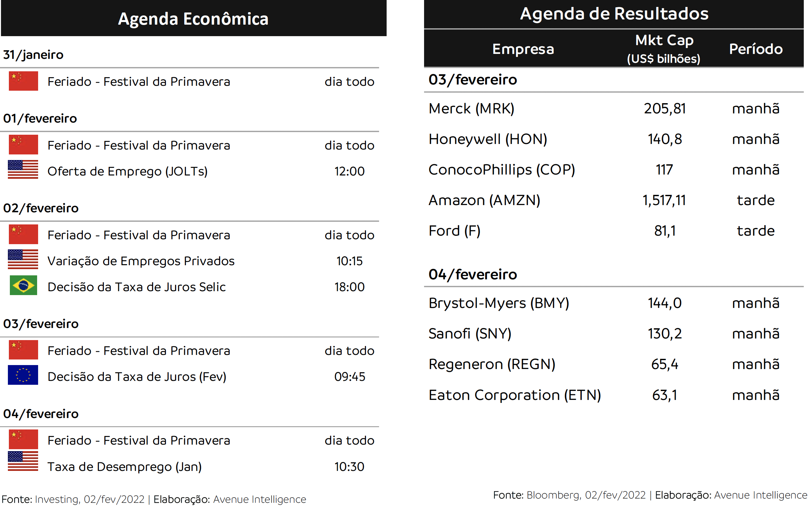Select US flag next to Taxa de Desemprego

23,461
